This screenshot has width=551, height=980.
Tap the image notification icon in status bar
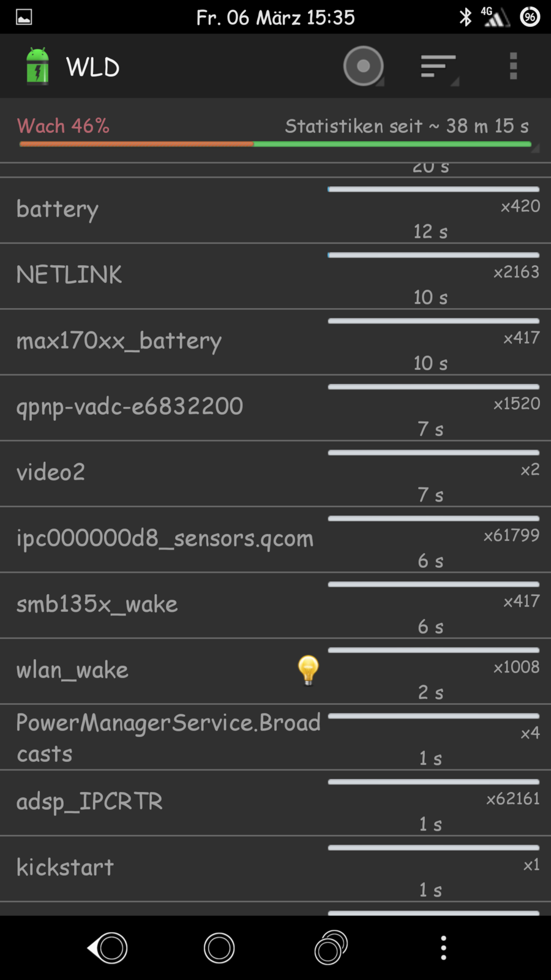click(24, 17)
